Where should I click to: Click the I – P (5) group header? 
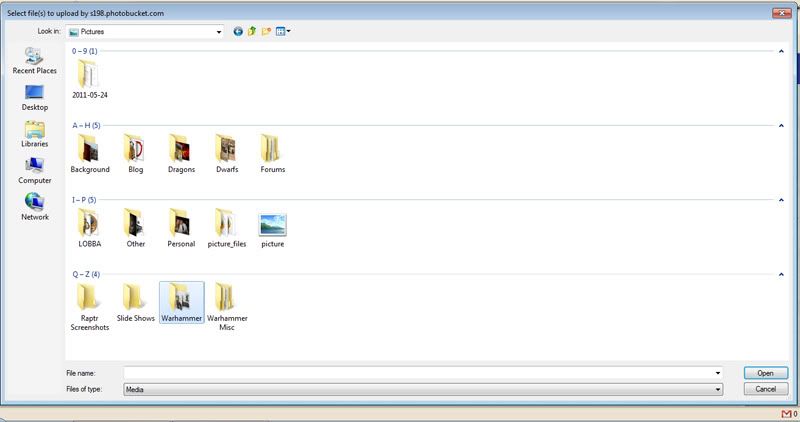(x=84, y=200)
